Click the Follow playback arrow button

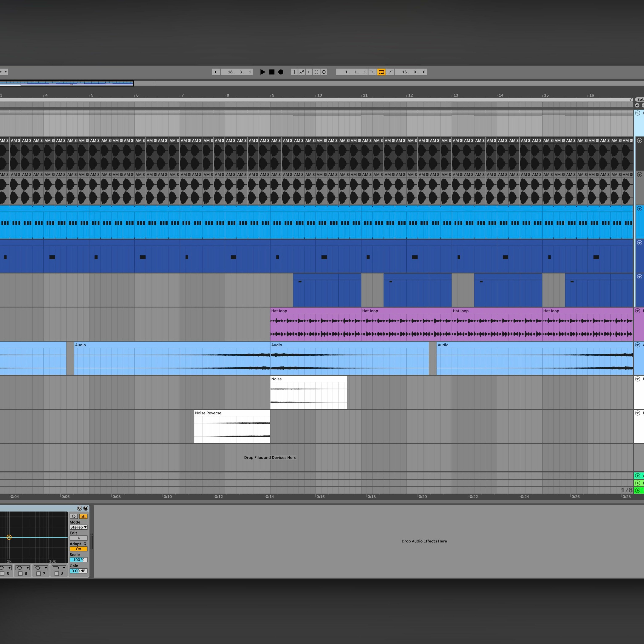(x=216, y=72)
